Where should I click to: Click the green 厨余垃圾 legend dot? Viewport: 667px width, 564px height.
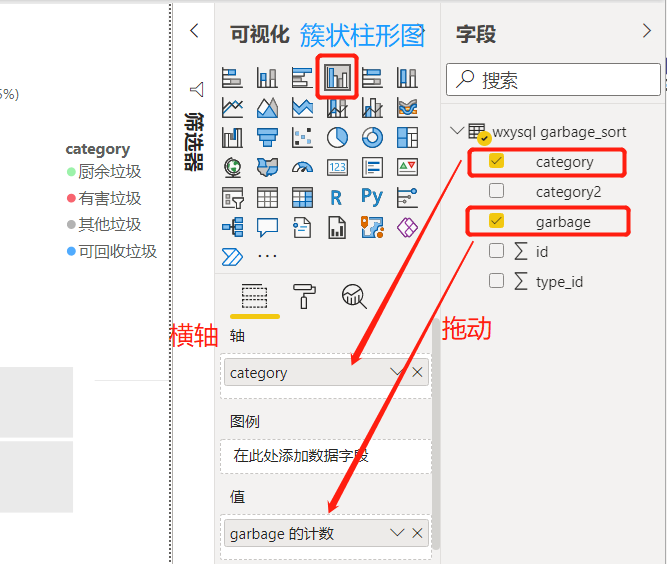71,172
